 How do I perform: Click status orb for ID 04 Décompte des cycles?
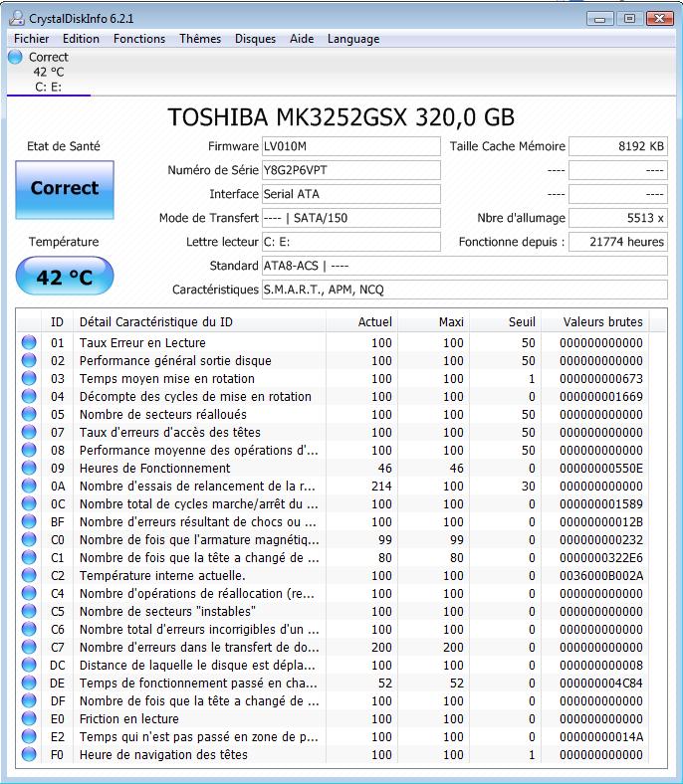click(29, 397)
